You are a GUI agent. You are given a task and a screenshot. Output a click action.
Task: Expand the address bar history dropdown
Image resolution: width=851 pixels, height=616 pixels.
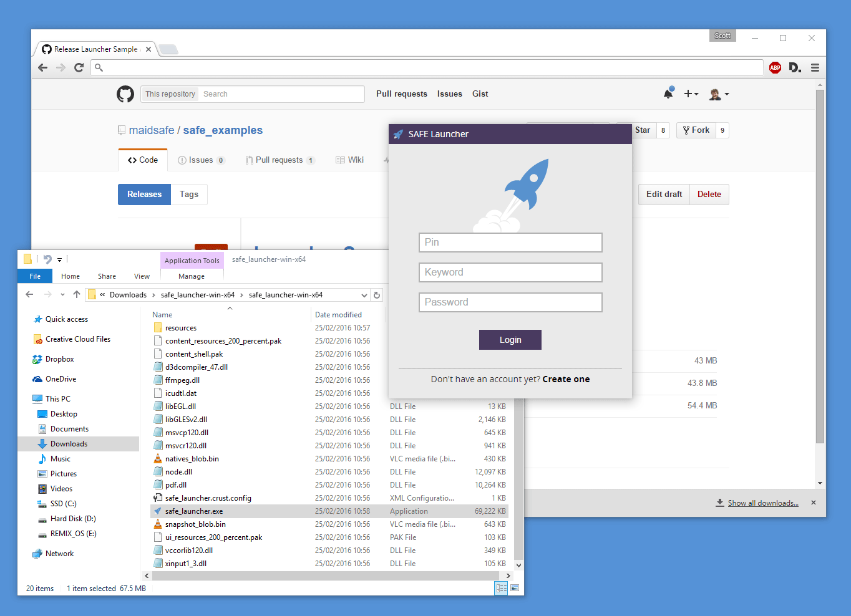coord(364,295)
